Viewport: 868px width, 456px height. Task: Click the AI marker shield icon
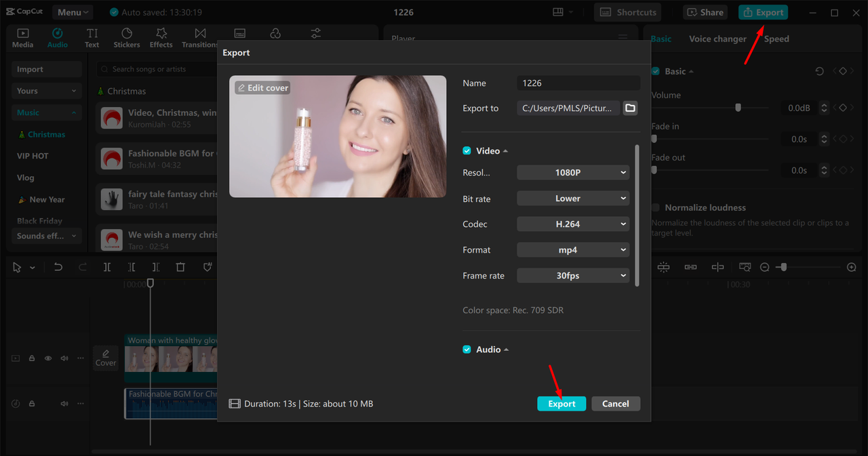[208, 267]
